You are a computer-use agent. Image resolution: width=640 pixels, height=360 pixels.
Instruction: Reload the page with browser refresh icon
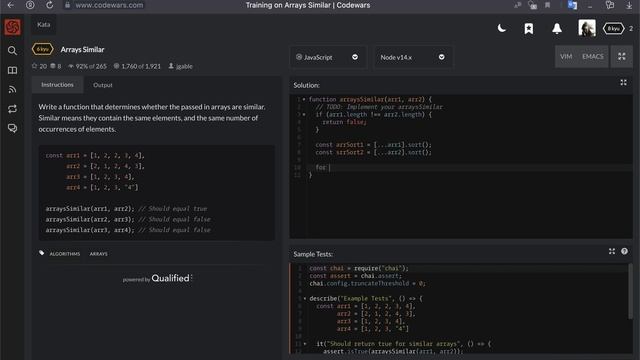(x=49, y=5)
